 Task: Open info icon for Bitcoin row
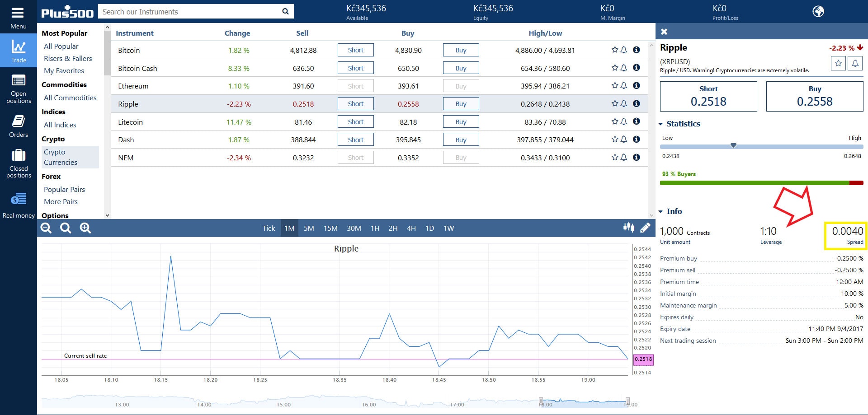coord(636,50)
